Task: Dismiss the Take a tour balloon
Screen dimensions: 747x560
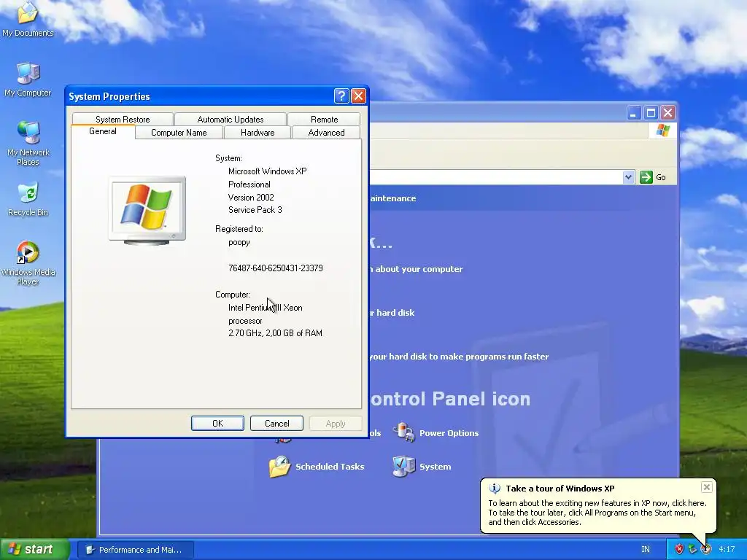Action: pyautogui.click(x=706, y=486)
